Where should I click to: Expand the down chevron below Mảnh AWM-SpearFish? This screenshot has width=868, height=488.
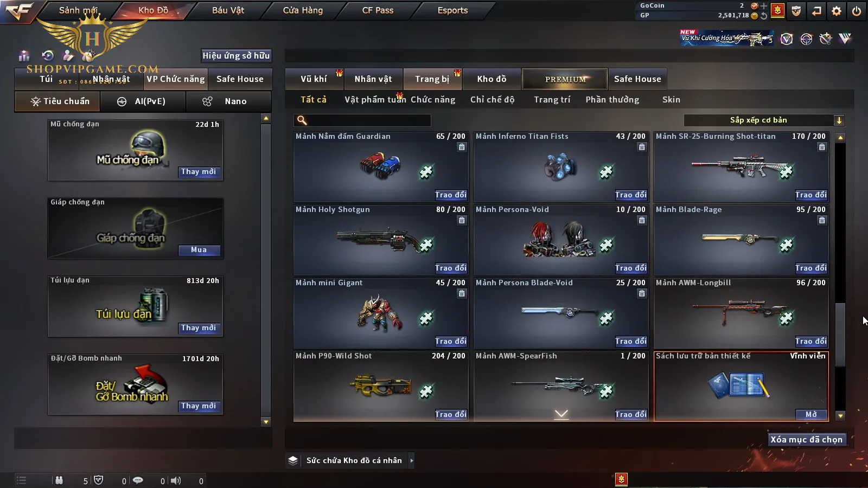click(561, 414)
